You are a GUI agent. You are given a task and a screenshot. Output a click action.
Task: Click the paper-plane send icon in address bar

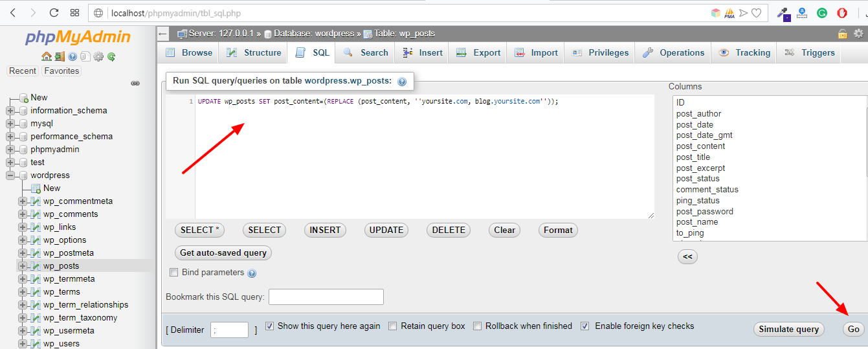pyautogui.click(x=743, y=12)
